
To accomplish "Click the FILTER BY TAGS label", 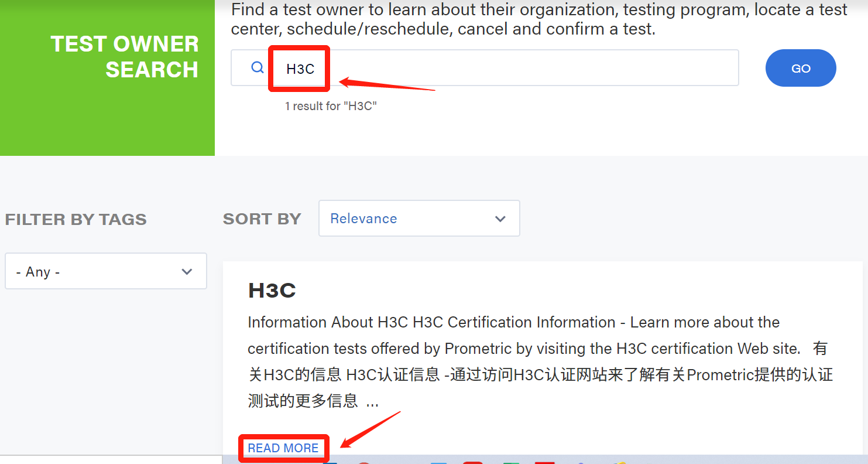I will (x=76, y=220).
